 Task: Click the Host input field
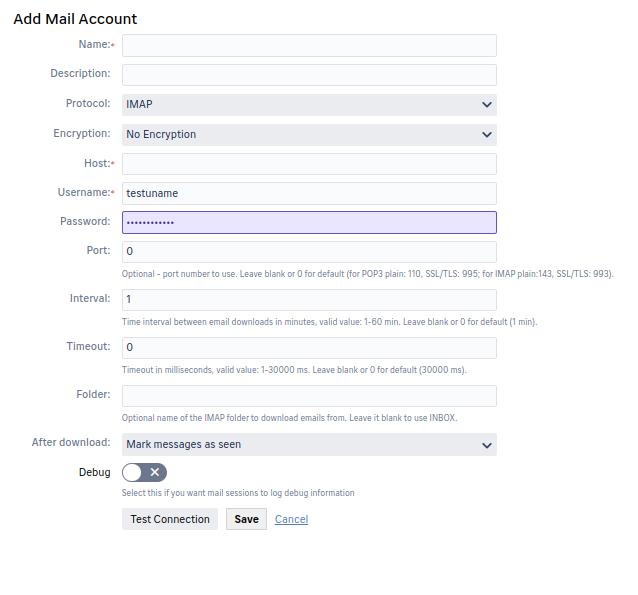[x=309, y=164]
